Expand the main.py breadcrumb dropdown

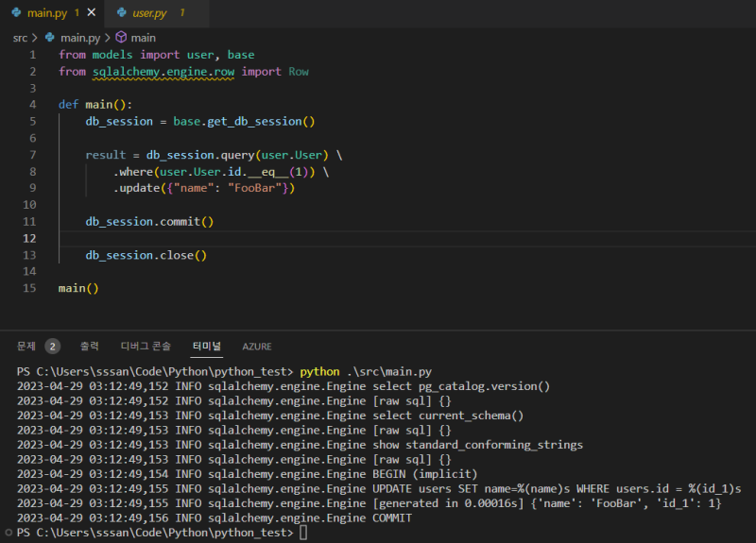(x=79, y=38)
